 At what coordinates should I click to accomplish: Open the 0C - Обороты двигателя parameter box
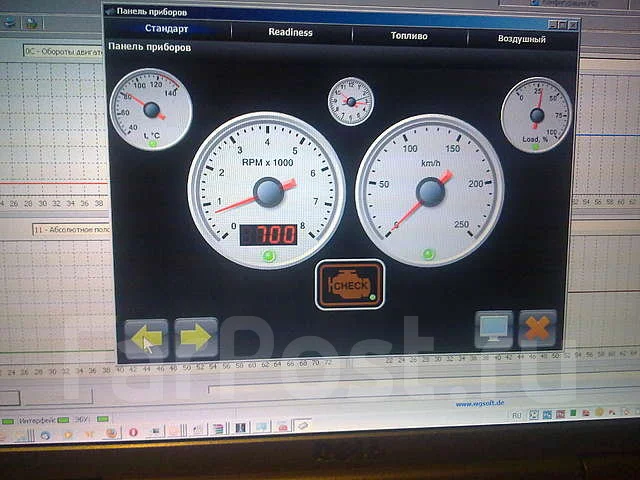[x=63, y=52]
